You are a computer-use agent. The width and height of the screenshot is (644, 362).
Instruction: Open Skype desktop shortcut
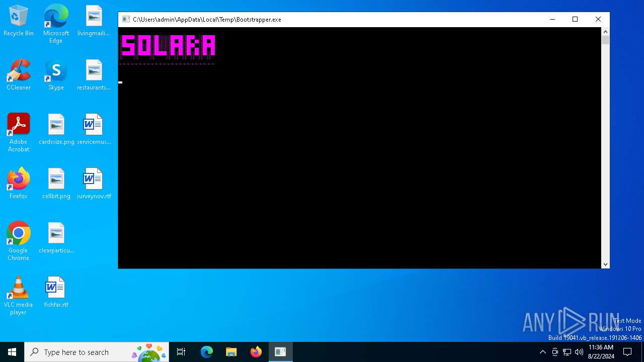[56, 75]
